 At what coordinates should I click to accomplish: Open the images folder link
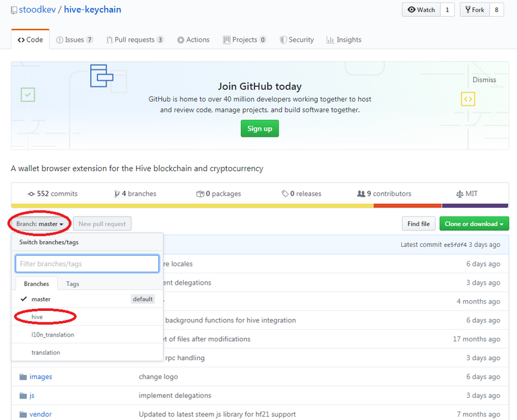point(41,376)
